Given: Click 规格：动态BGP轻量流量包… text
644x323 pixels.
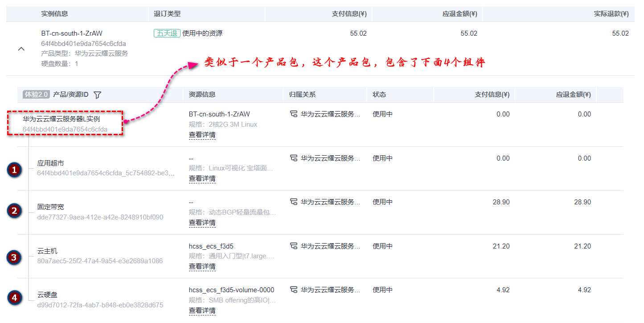Looking at the screenshot, I should pyautogui.click(x=233, y=212).
